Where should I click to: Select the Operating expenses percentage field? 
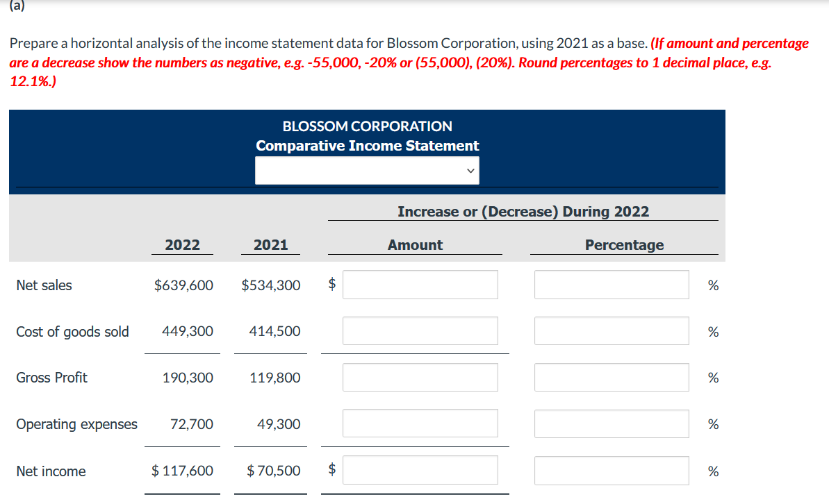click(611, 423)
